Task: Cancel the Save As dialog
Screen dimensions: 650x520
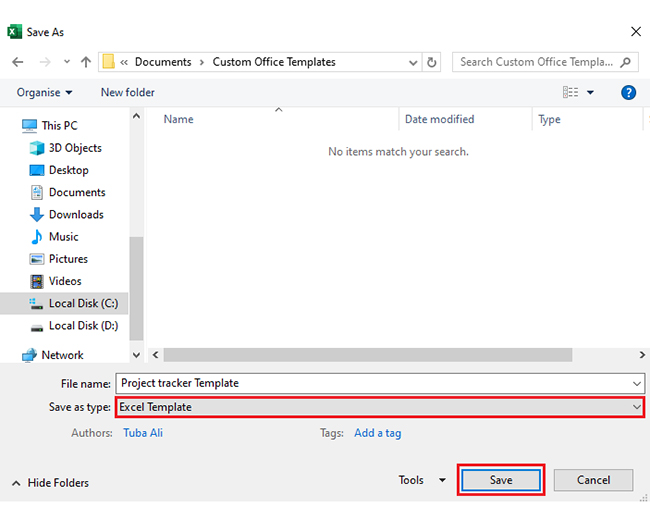Action: [593, 480]
